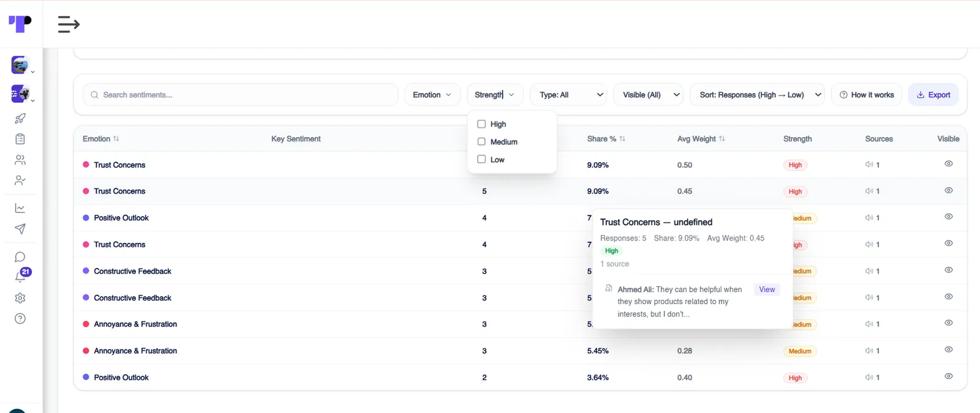Click blue dot of Positive Outlook 2-response row
980x413 pixels.
tap(86, 378)
